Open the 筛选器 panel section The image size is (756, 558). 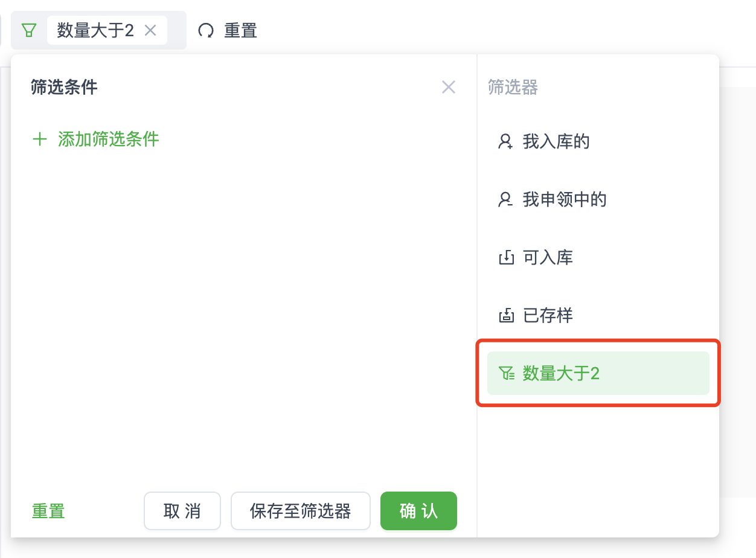[x=512, y=88]
